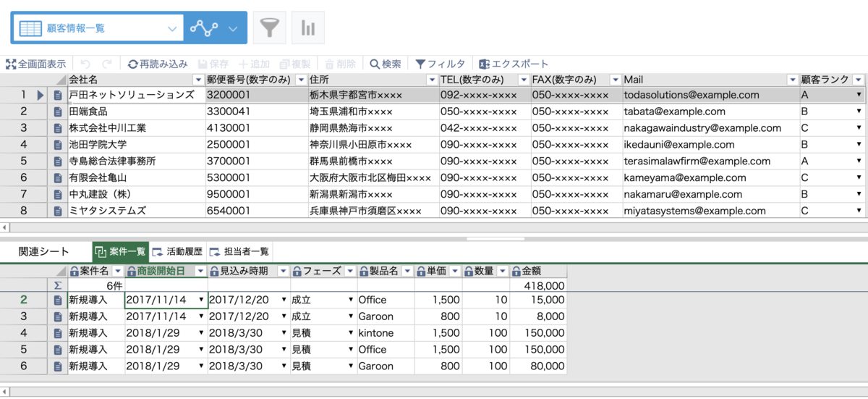
Task: Select nakamaru@example.com mail cell
Action: 710,194
